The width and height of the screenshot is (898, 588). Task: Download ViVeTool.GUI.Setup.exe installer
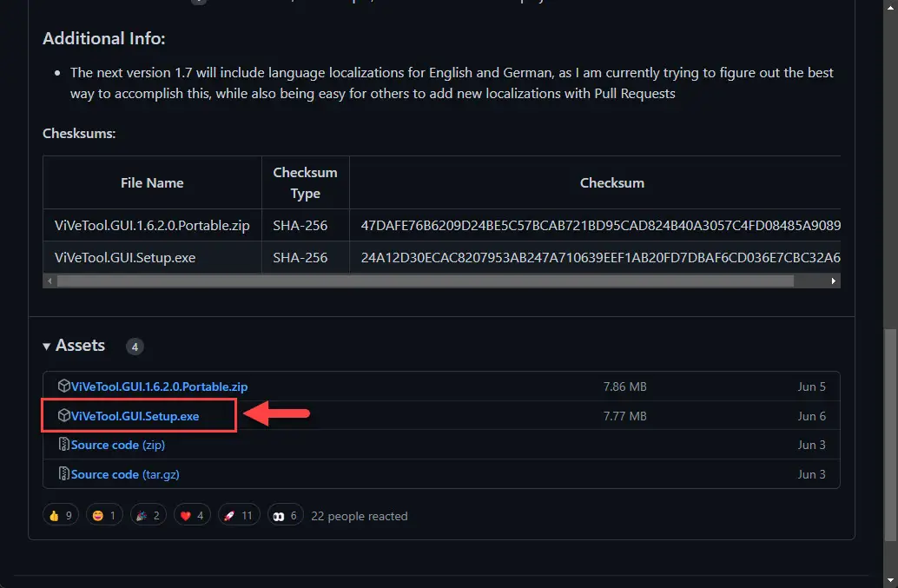pos(135,416)
